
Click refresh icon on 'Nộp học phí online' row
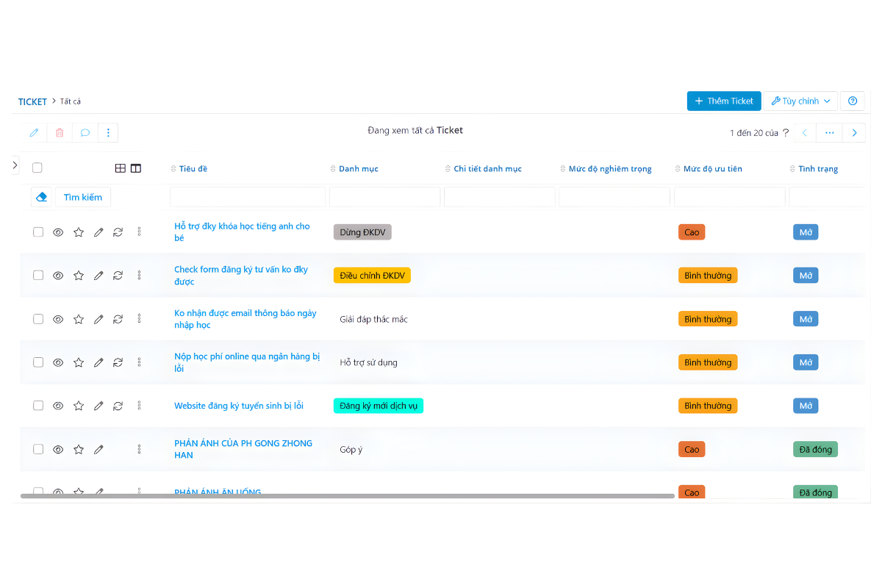pos(118,362)
